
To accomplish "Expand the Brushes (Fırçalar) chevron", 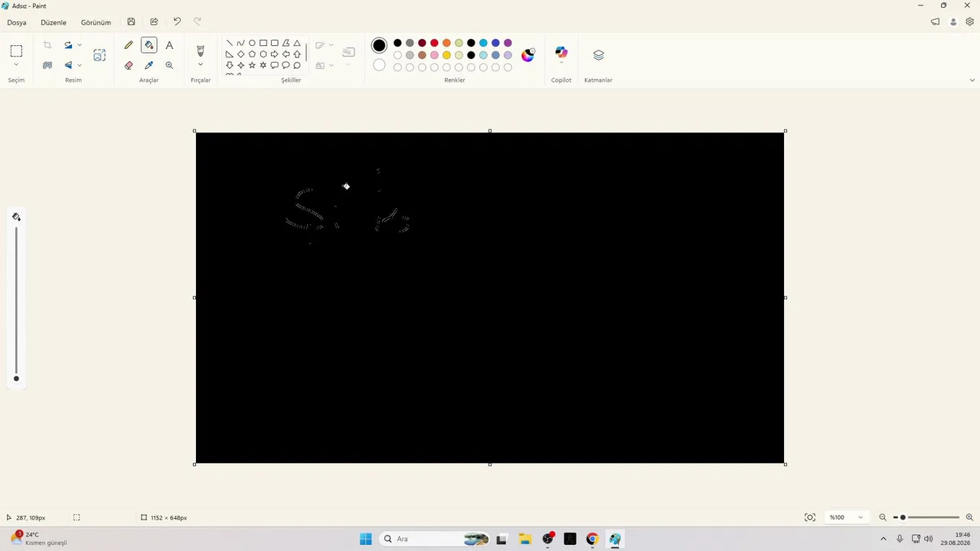I will 201,65.
